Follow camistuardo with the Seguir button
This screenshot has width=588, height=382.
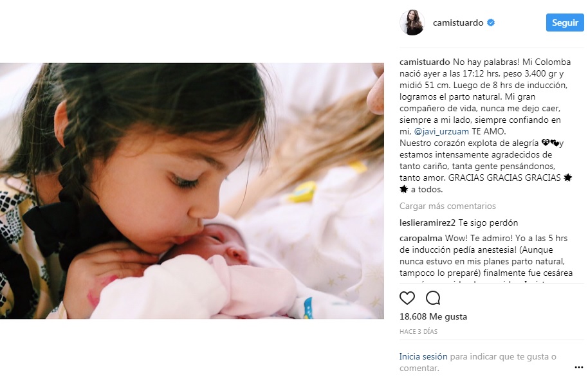point(565,23)
